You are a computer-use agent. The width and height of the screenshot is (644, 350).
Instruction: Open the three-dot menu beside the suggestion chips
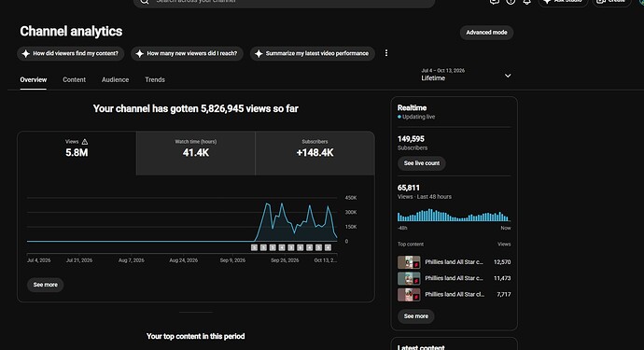click(x=386, y=53)
